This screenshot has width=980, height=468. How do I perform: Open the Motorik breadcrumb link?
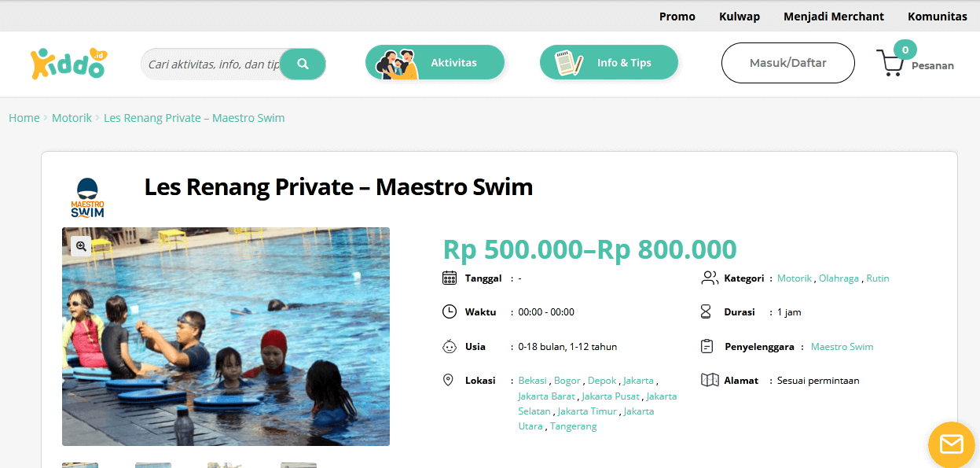click(72, 118)
